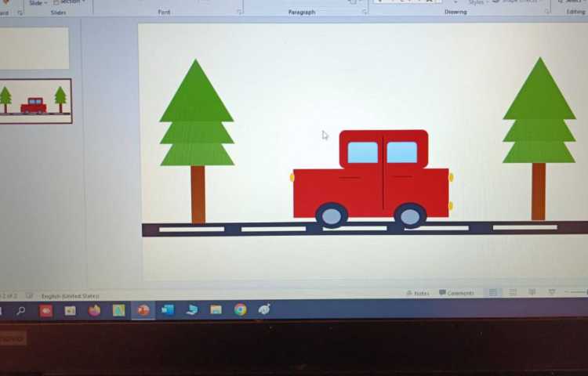Open PowerPoint from the taskbar
This screenshot has width=588, height=376.
(x=143, y=310)
